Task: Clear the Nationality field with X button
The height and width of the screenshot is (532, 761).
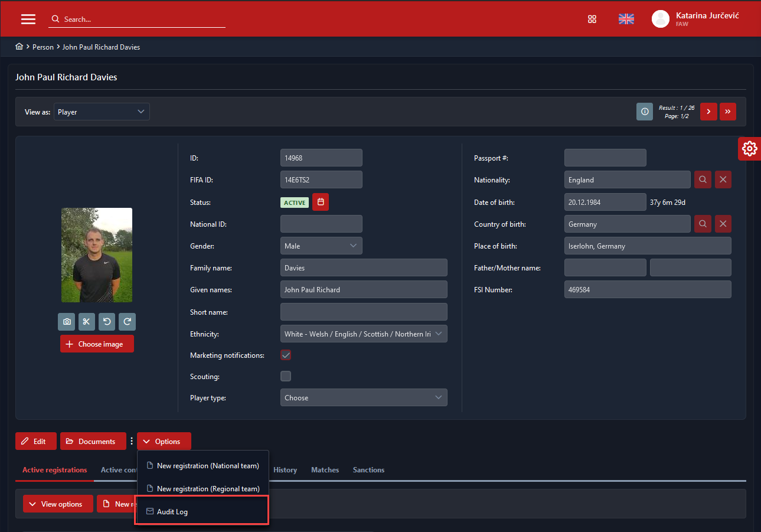Action: [723, 180]
